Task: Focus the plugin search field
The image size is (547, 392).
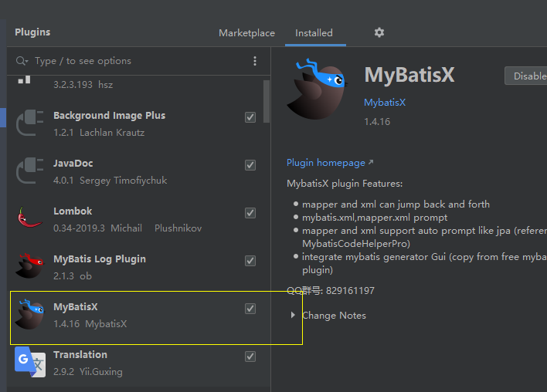Action: [x=140, y=61]
